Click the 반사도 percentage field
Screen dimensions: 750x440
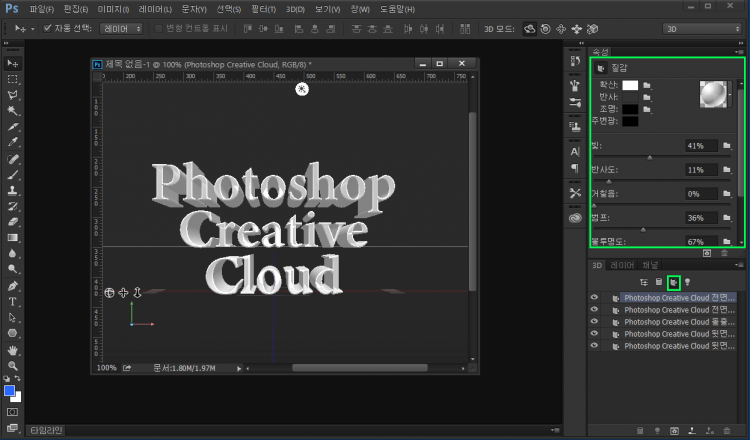point(700,170)
